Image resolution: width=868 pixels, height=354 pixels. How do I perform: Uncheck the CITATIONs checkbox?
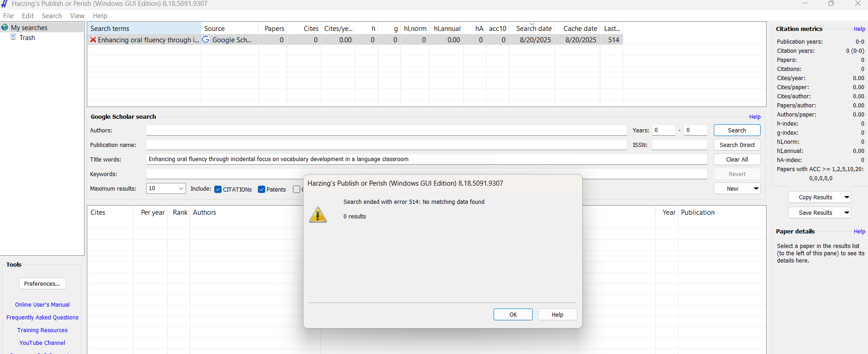click(x=218, y=189)
